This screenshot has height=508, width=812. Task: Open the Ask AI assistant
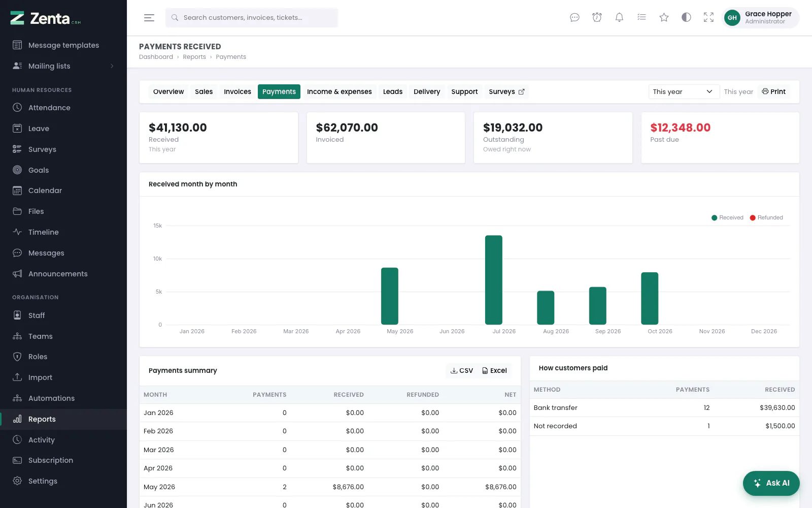pyautogui.click(x=771, y=483)
